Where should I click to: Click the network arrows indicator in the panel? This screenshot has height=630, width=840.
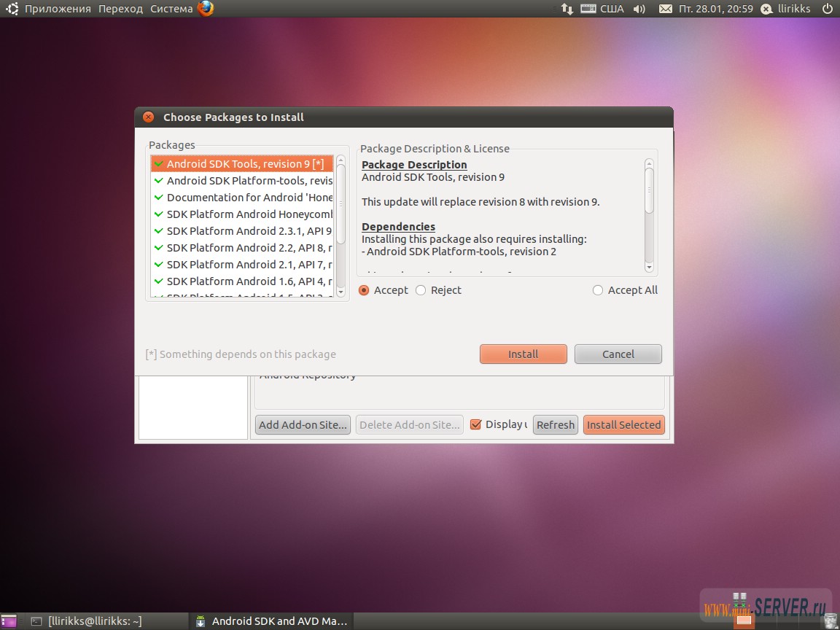tap(567, 9)
